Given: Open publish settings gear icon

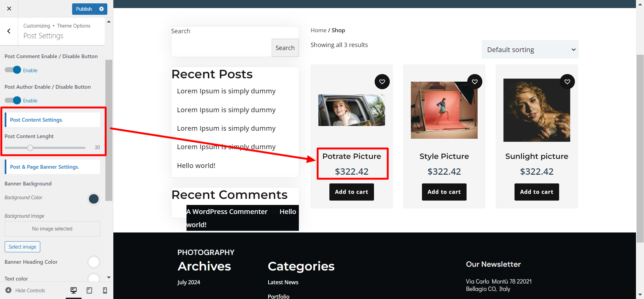Looking at the screenshot, I should [101, 9].
